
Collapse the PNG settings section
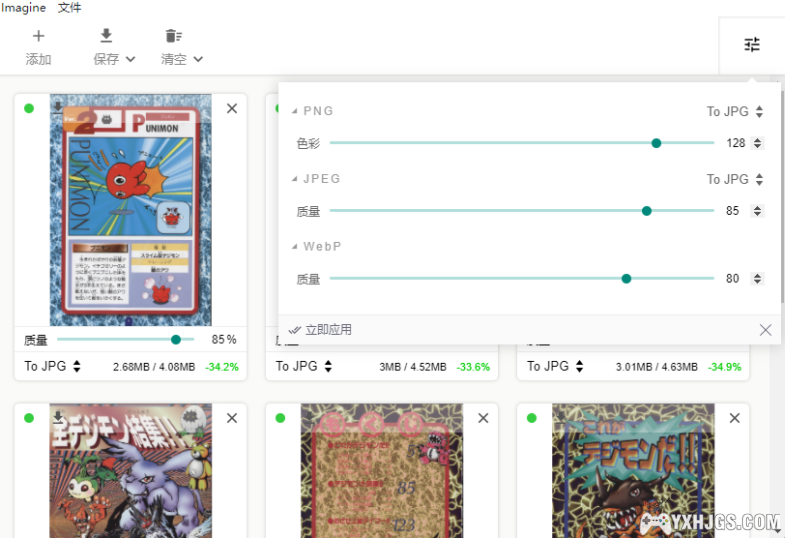pyautogui.click(x=295, y=111)
